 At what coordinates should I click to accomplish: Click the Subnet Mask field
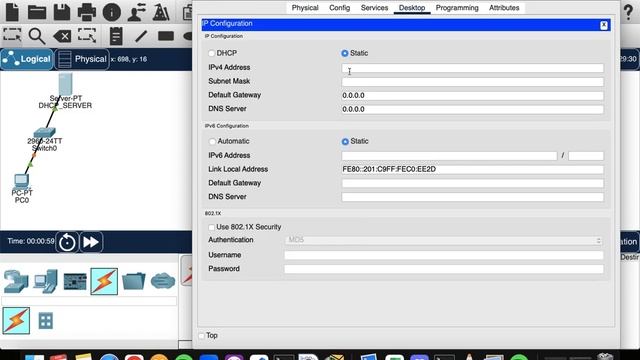472,82
